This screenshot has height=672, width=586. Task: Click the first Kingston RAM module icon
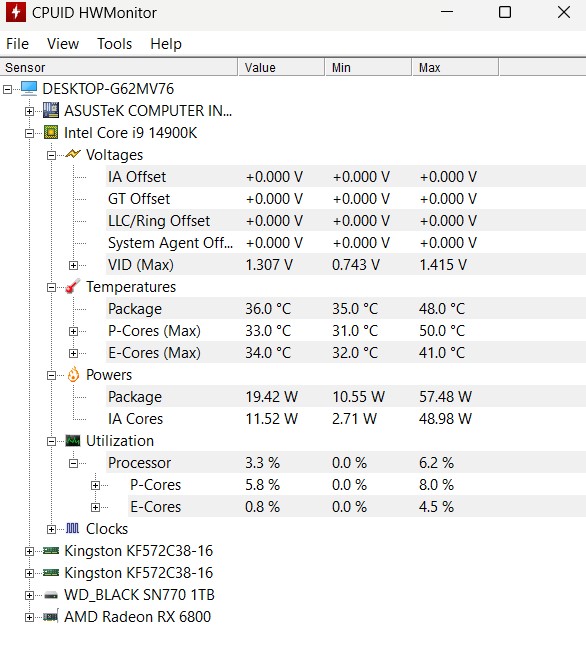51,550
